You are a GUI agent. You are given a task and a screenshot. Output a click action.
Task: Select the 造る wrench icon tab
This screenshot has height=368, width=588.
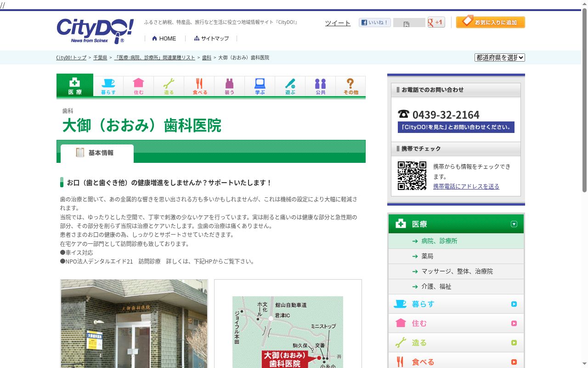[x=169, y=86]
